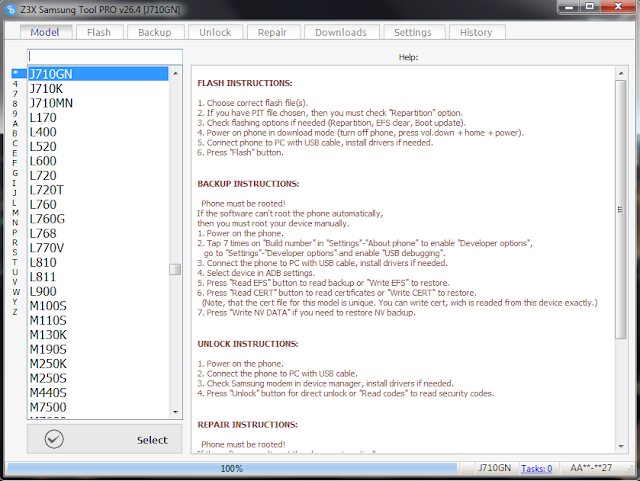Switch to the Settings tab
This screenshot has width=640, height=481.
(x=413, y=32)
